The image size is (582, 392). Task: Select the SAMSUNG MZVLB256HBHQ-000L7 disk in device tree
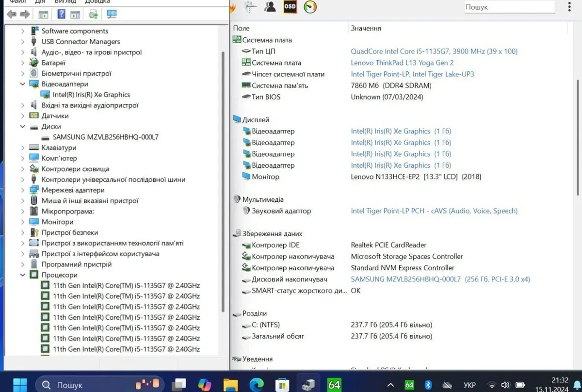tap(105, 137)
